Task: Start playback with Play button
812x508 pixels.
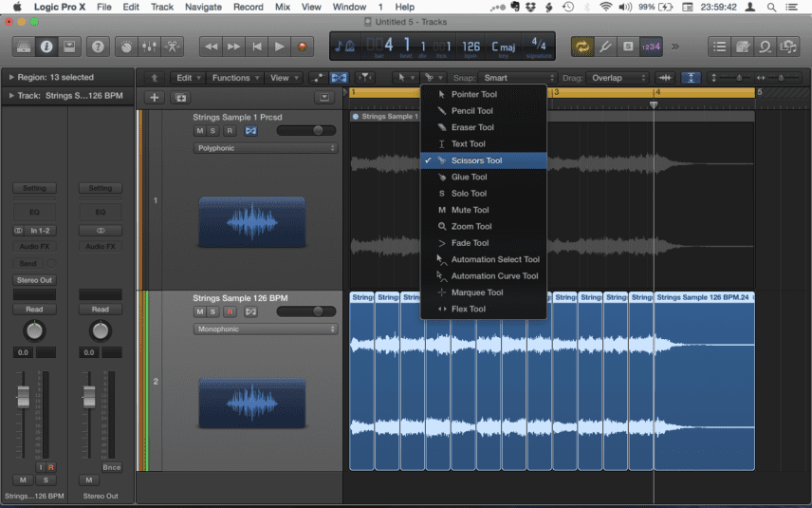Action: tap(279, 47)
